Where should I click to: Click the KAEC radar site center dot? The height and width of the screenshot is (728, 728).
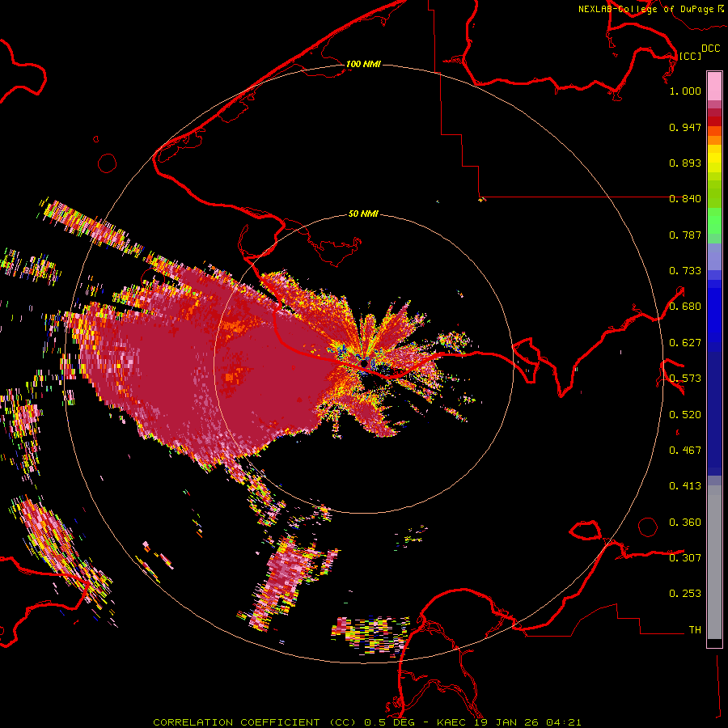(363, 362)
